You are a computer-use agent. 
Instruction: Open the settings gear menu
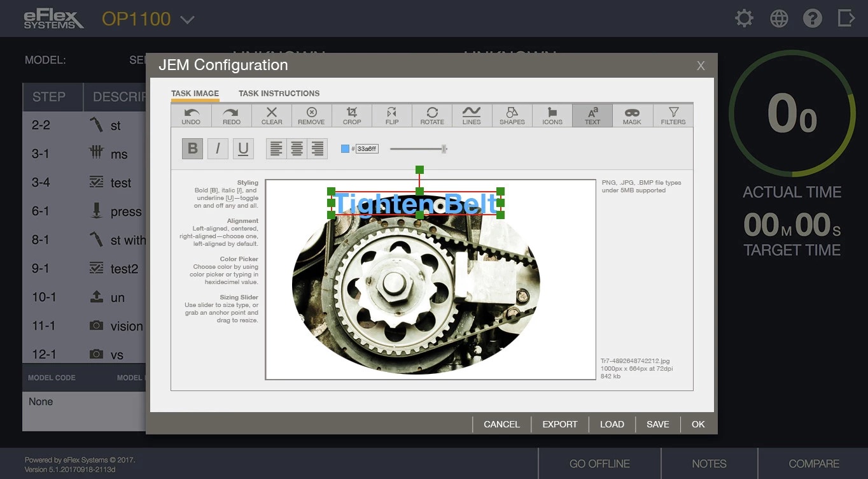pyautogui.click(x=744, y=18)
